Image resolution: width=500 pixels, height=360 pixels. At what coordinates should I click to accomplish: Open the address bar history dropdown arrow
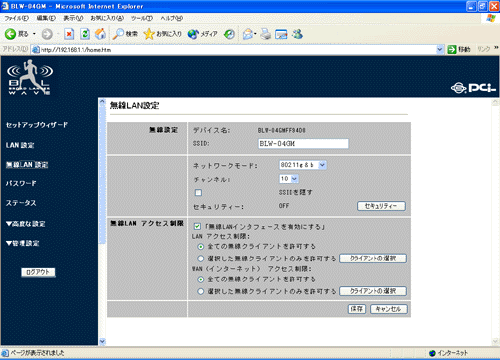click(x=440, y=50)
